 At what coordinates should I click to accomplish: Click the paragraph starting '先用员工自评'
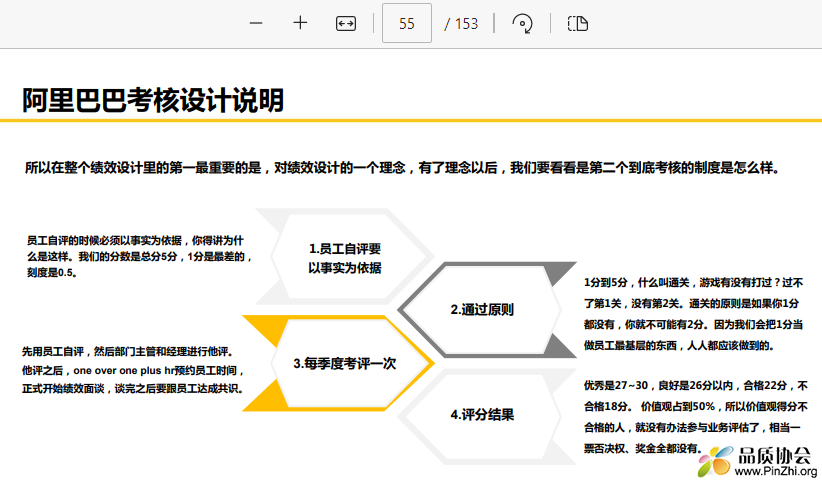tap(133, 370)
